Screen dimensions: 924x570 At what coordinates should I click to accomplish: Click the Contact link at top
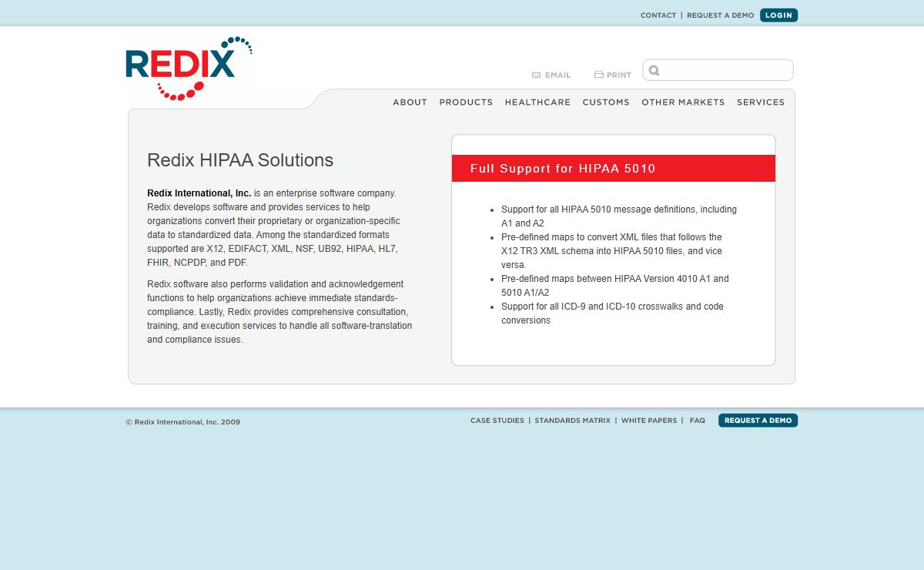coord(658,15)
